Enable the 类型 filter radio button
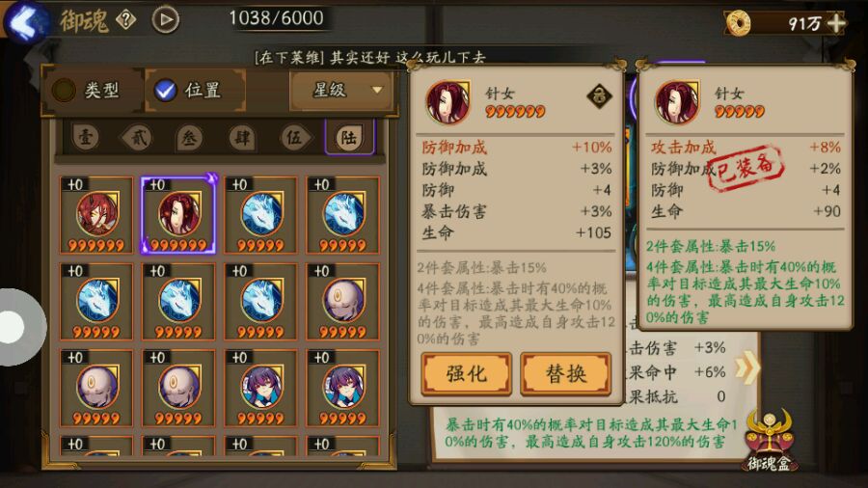868x488 pixels. (x=64, y=91)
